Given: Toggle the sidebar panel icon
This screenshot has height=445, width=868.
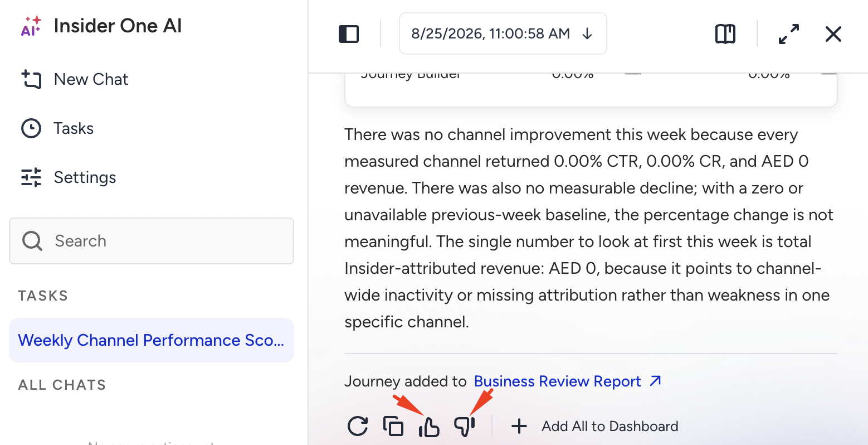Looking at the screenshot, I should (349, 34).
